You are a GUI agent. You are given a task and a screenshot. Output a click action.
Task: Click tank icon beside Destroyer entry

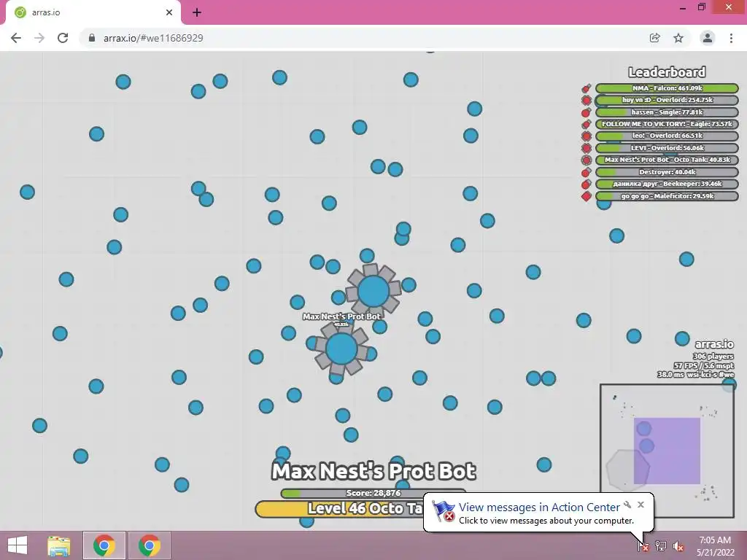click(x=587, y=172)
